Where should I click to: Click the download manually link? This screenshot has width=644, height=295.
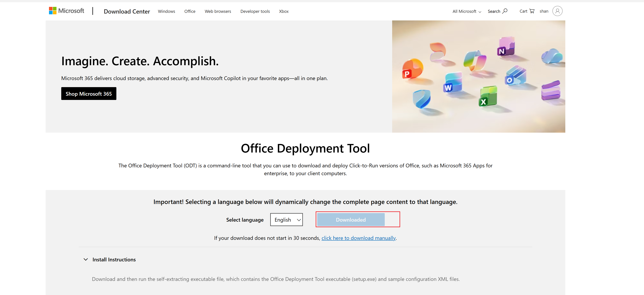point(358,238)
